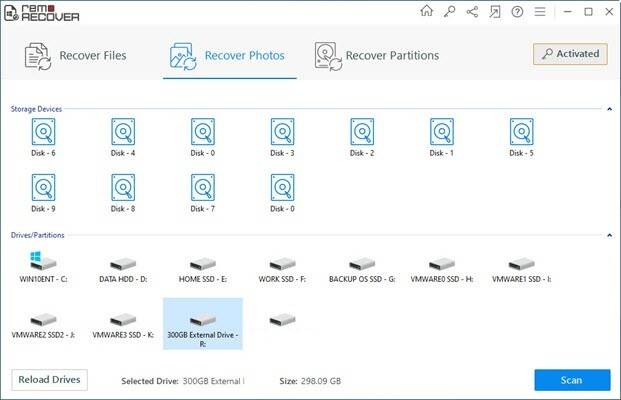Select the WIN10ENT - C: drive
The height and width of the screenshot is (400, 621).
pos(43,268)
